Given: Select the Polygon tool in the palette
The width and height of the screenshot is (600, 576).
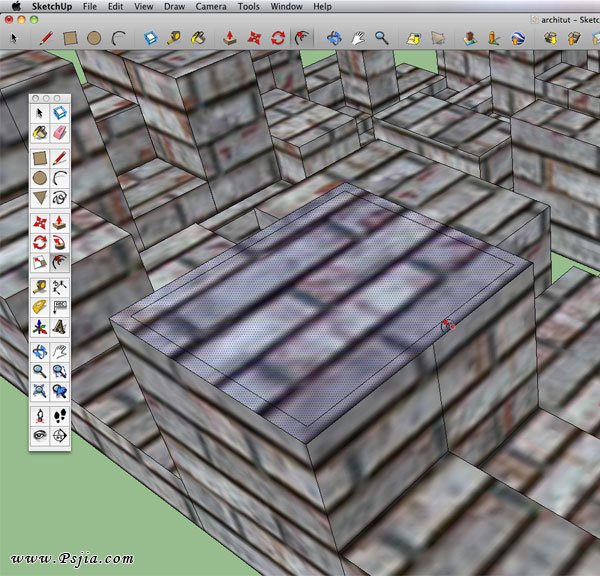Looking at the screenshot, I should [x=39, y=198].
